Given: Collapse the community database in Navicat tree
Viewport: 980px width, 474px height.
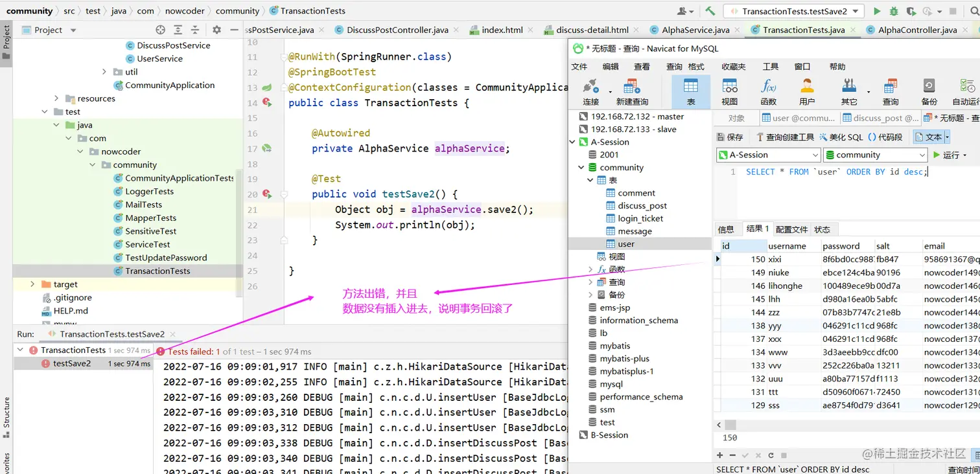Looking at the screenshot, I should 581,168.
